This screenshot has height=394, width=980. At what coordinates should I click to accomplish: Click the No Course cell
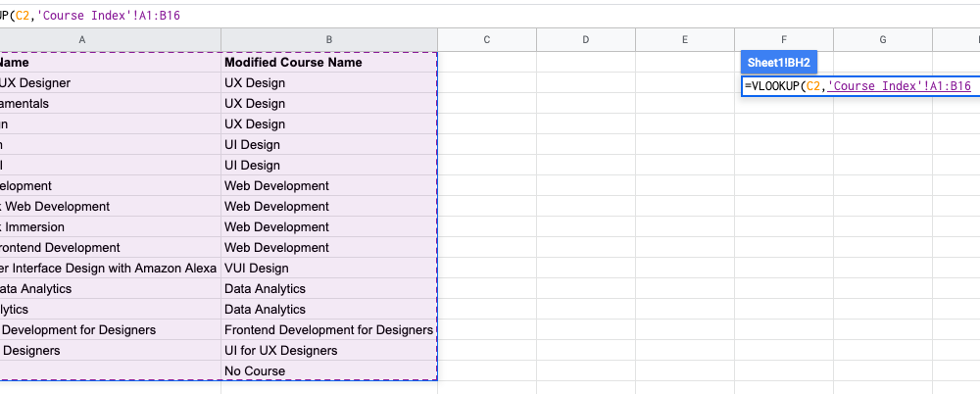(x=255, y=371)
